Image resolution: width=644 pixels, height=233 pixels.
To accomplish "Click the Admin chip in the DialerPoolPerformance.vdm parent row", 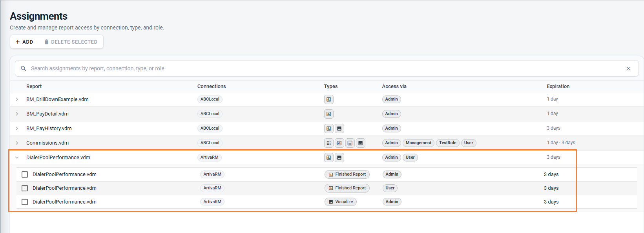I will tap(392, 158).
